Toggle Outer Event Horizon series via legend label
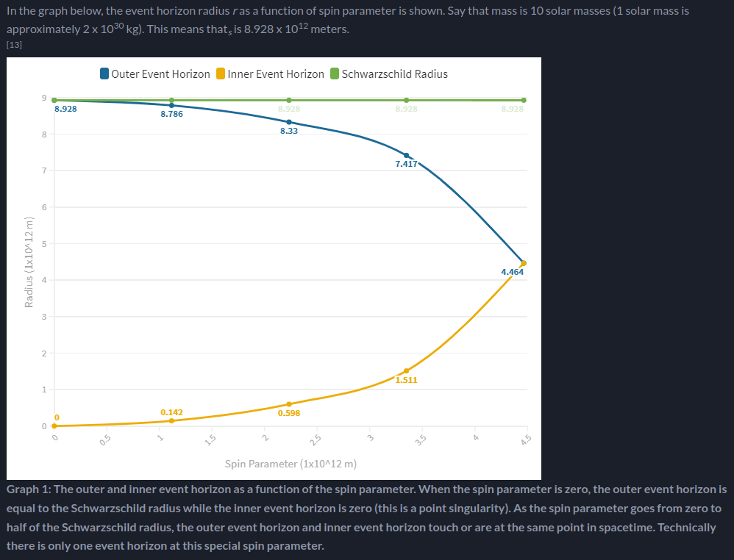734x560 pixels. 160,74
